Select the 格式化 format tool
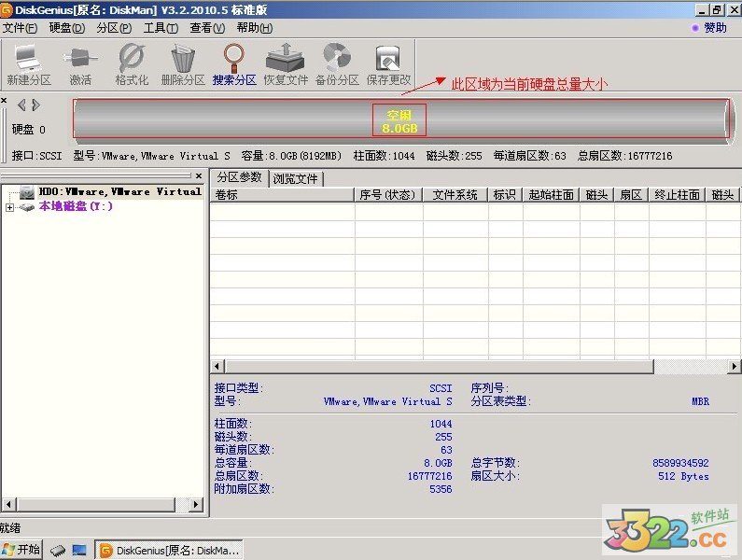The image size is (742, 560). pos(132,64)
